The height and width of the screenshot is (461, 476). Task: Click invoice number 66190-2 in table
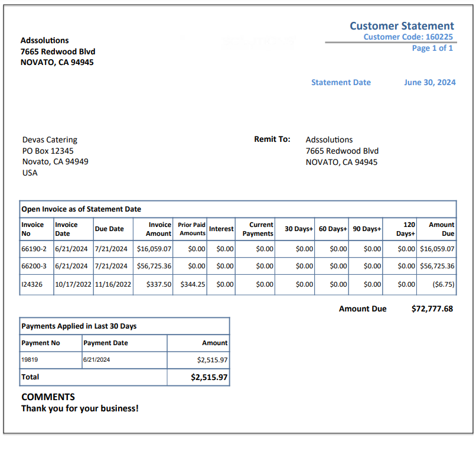coord(34,249)
